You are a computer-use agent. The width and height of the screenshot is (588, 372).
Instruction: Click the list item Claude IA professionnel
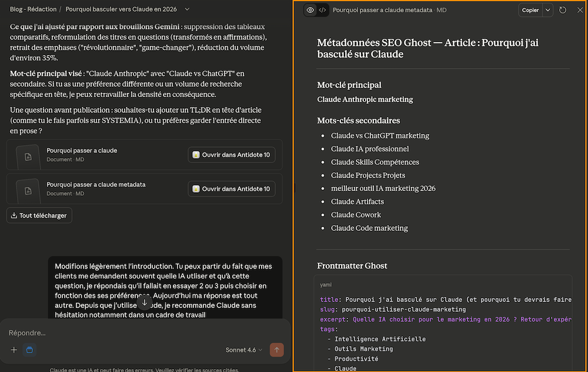(370, 149)
